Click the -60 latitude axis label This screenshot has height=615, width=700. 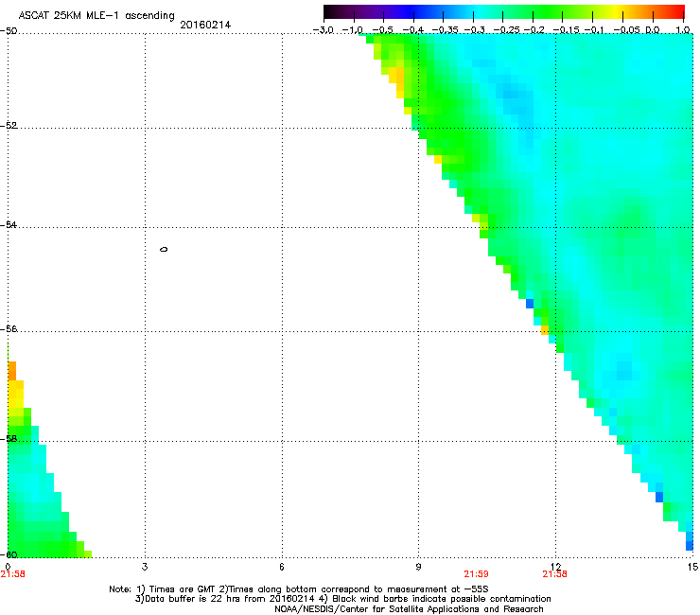[9, 554]
